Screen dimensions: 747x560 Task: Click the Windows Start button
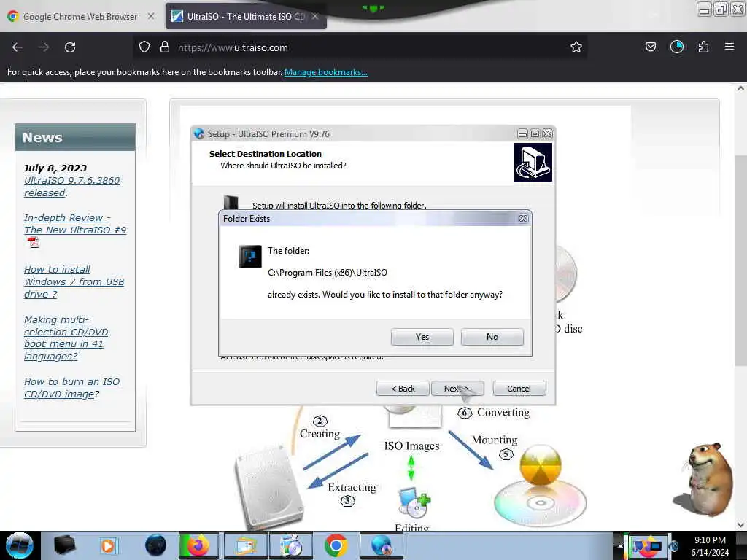[20, 545]
